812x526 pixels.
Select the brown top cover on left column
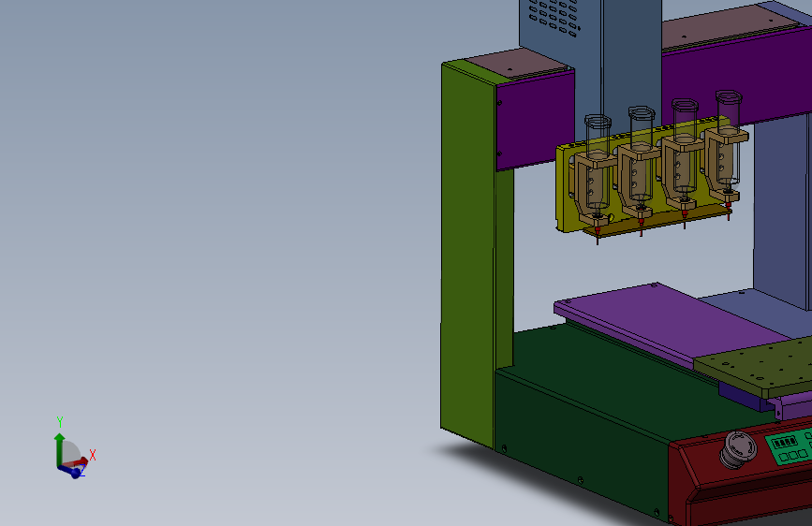pyautogui.click(x=518, y=64)
